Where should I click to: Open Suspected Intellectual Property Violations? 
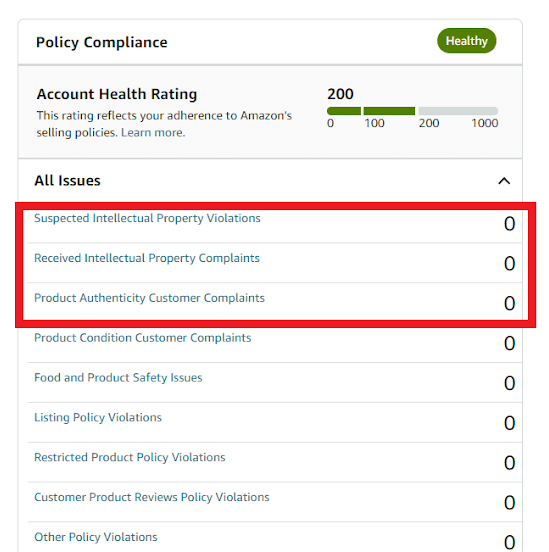147,218
